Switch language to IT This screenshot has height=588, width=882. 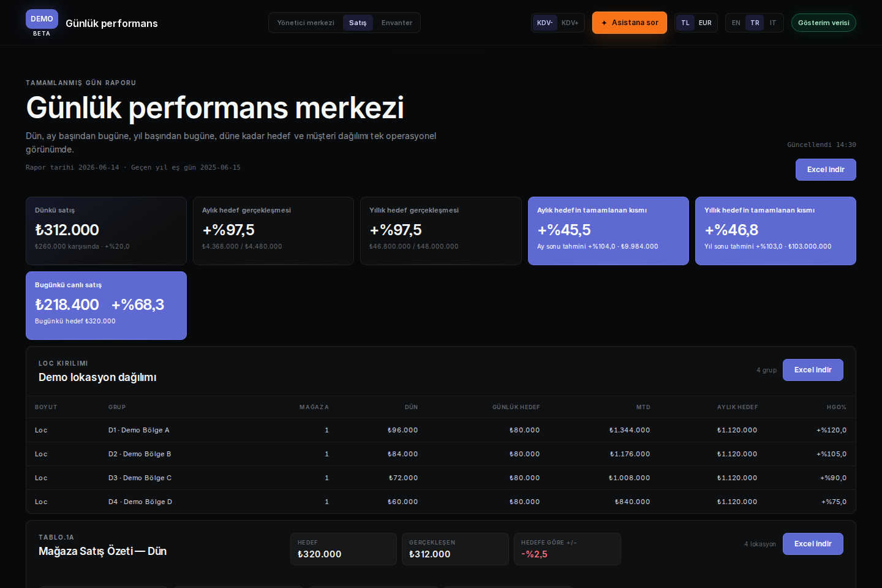click(773, 23)
